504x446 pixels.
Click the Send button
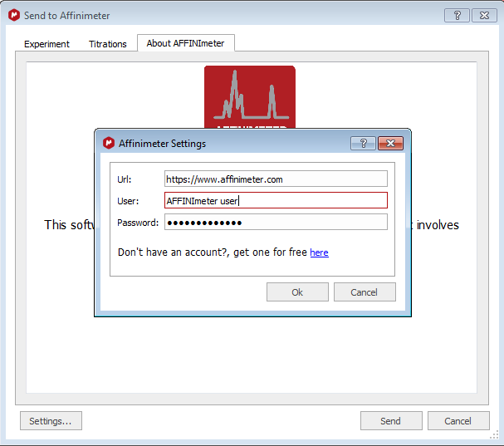tap(391, 420)
